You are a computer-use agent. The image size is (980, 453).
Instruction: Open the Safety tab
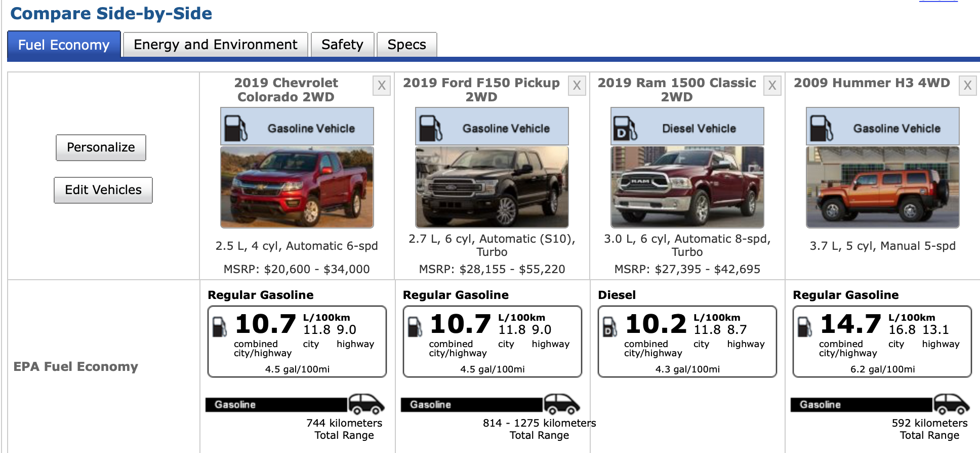point(342,45)
